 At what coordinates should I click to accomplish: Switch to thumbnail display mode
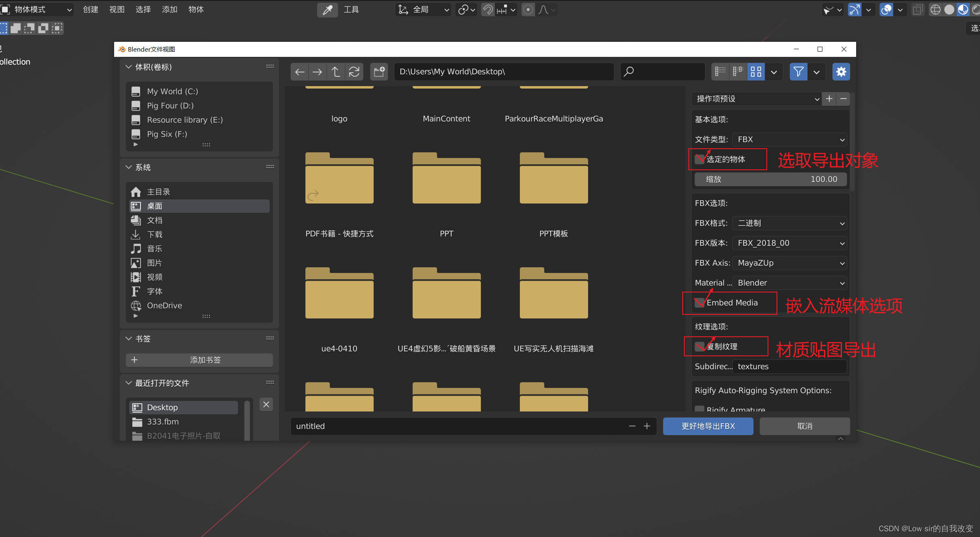(756, 72)
